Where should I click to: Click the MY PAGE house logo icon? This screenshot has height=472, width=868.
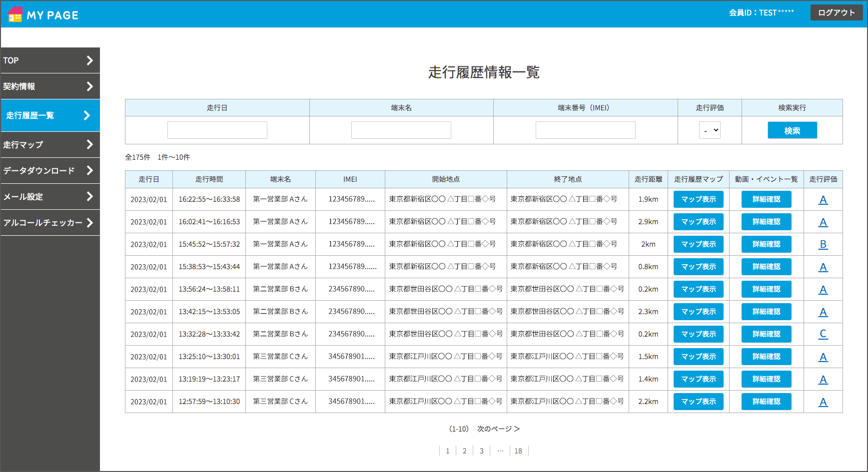pos(14,14)
